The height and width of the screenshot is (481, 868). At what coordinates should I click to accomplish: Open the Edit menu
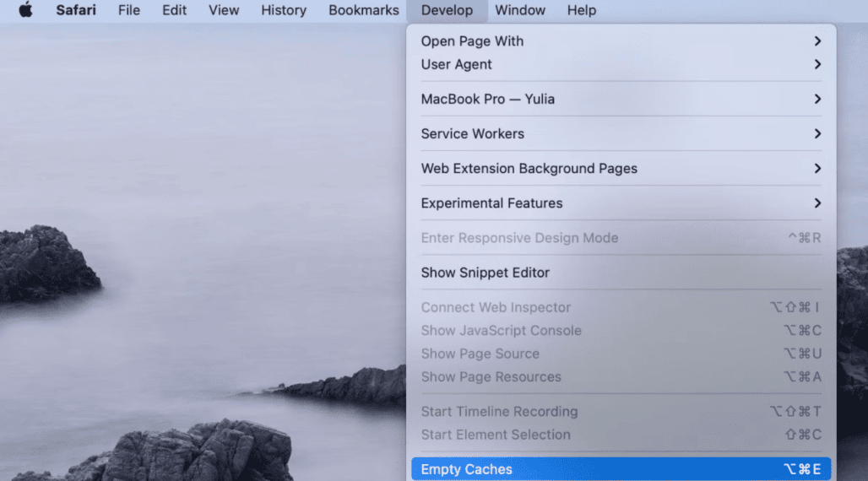pyautogui.click(x=174, y=10)
